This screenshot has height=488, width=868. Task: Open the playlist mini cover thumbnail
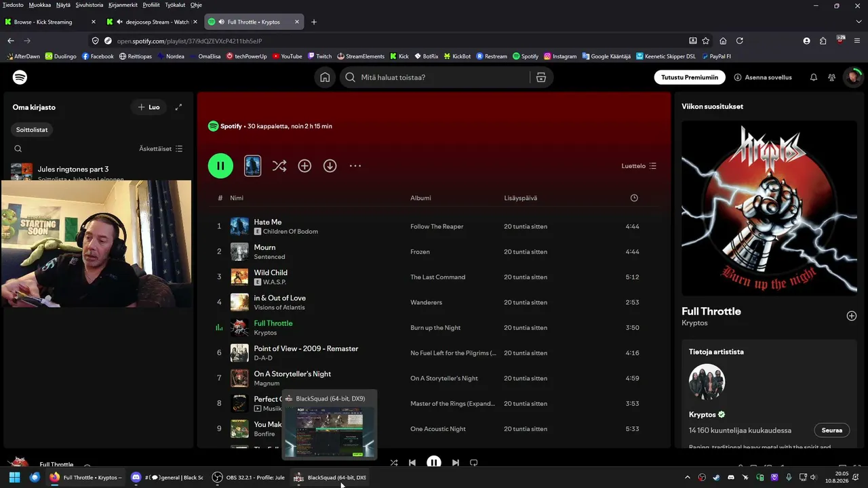[252, 166]
